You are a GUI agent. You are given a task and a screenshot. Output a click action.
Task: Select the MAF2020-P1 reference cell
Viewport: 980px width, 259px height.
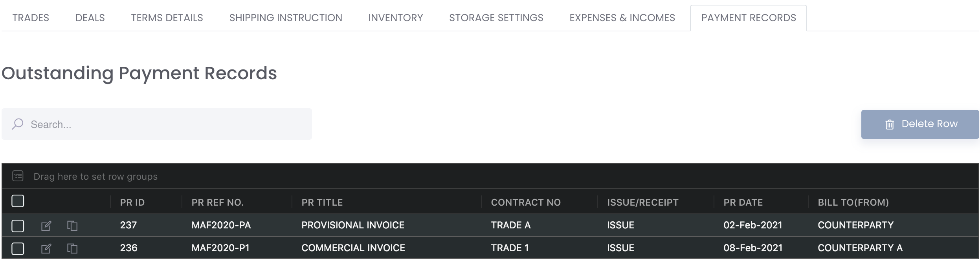(x=220, y=248)
